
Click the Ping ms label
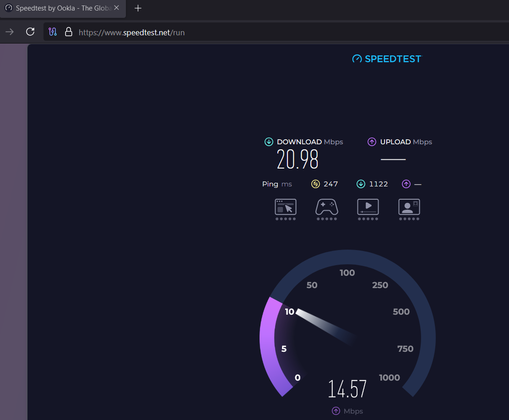(x=277, y=184)
